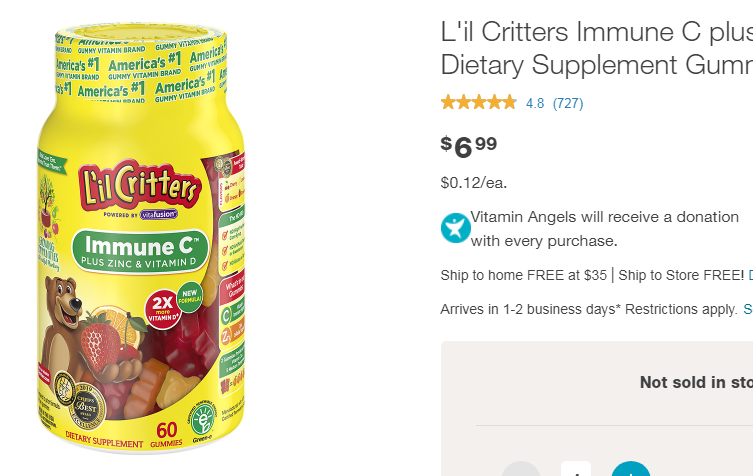Image resolution: width=753 pixels, height=476 pixels.
Task: Click the green Immune C label on bottle
Action: click(x=140, y=251)
